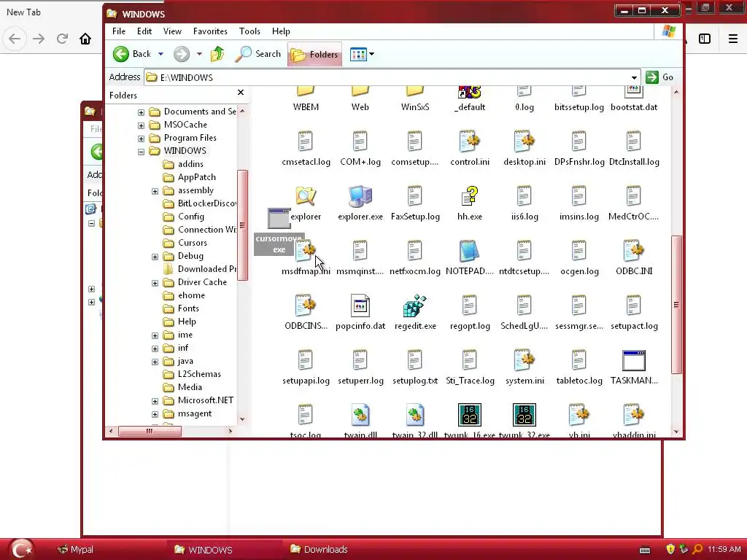
Task: Open the browser hamburger menu
Action: pyautogui.click(x=733, y=39)
